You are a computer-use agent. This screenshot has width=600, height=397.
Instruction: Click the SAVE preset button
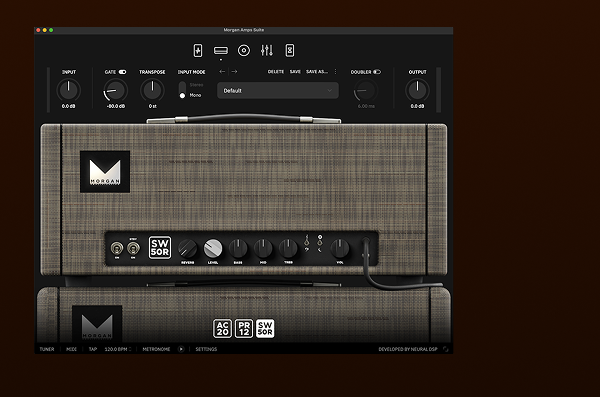coord(295,72)
